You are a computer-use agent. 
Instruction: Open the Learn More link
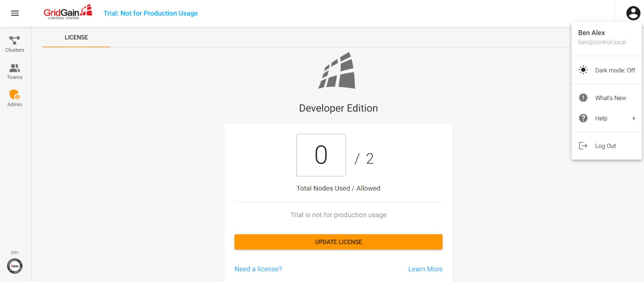(425, 269)
